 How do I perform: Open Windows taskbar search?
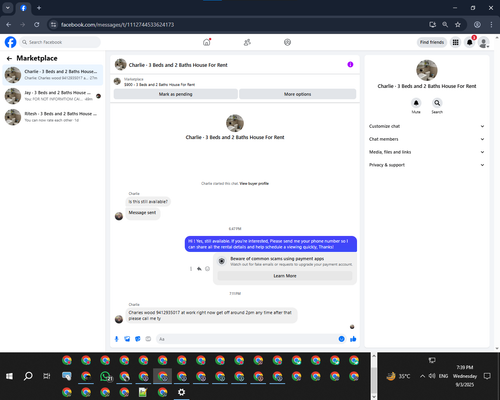(x=28, y=376)
